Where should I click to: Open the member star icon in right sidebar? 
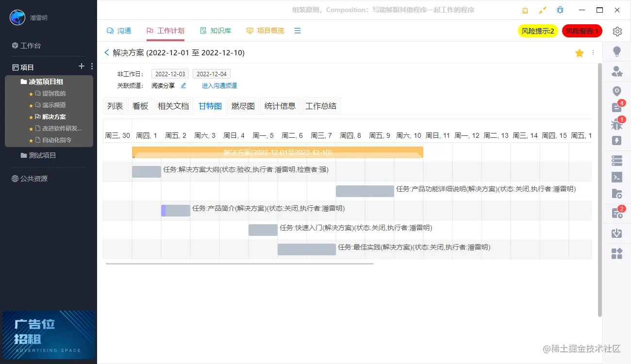tap(617, 71)
